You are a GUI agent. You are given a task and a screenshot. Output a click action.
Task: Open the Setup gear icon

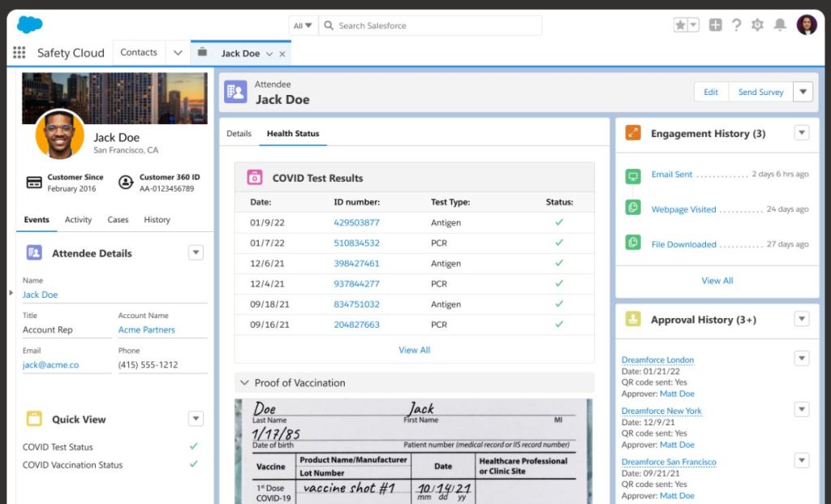757,25
